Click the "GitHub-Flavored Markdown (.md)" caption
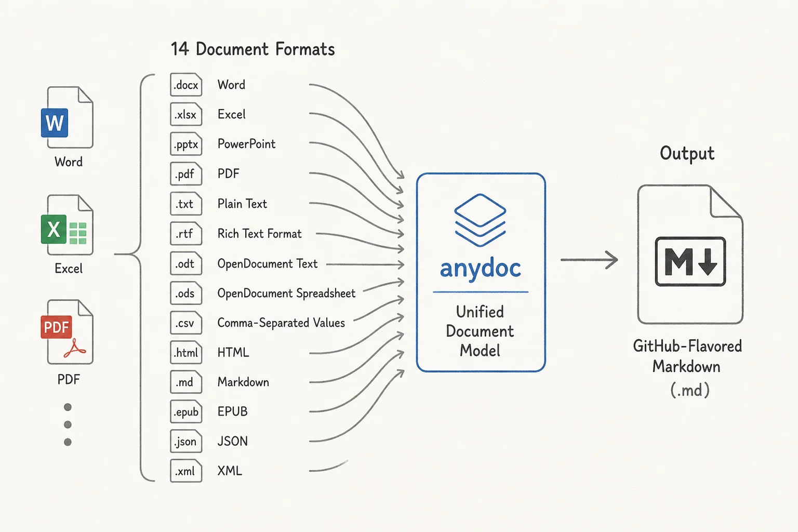 click(x=687, y=367)
